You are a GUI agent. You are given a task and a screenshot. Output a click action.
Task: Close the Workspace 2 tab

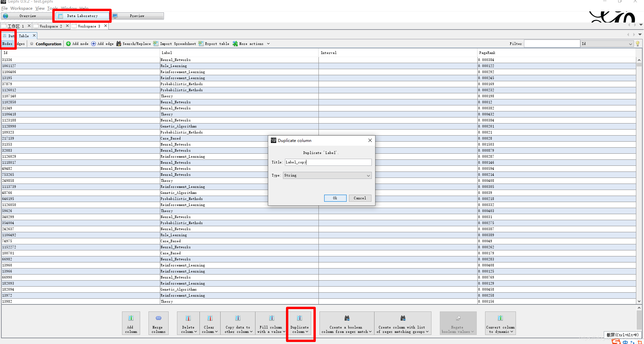[x=67, y=26]
